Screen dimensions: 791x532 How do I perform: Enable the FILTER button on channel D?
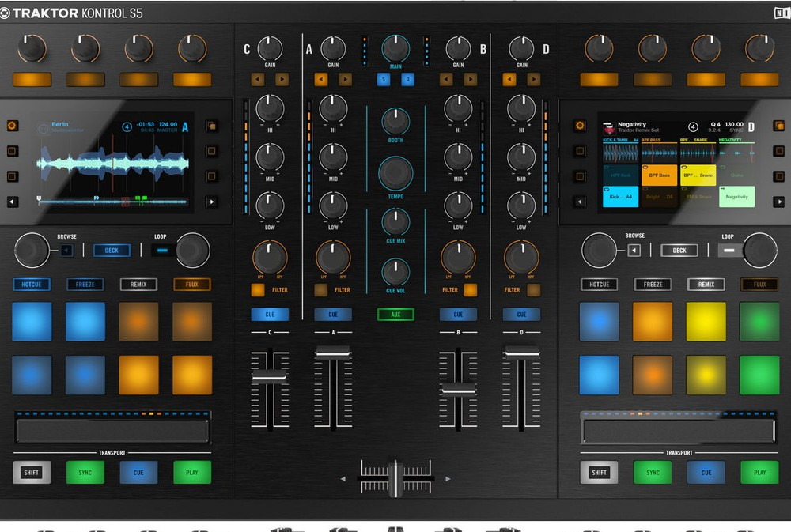click(533, 290)
